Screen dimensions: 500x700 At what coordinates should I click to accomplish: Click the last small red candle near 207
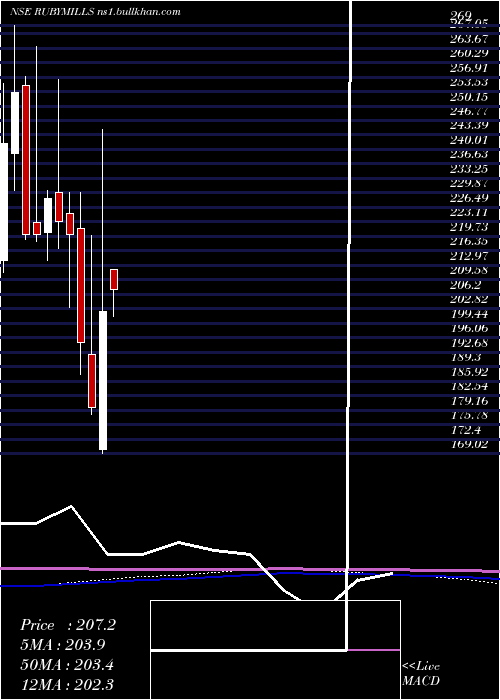[114, 279]
